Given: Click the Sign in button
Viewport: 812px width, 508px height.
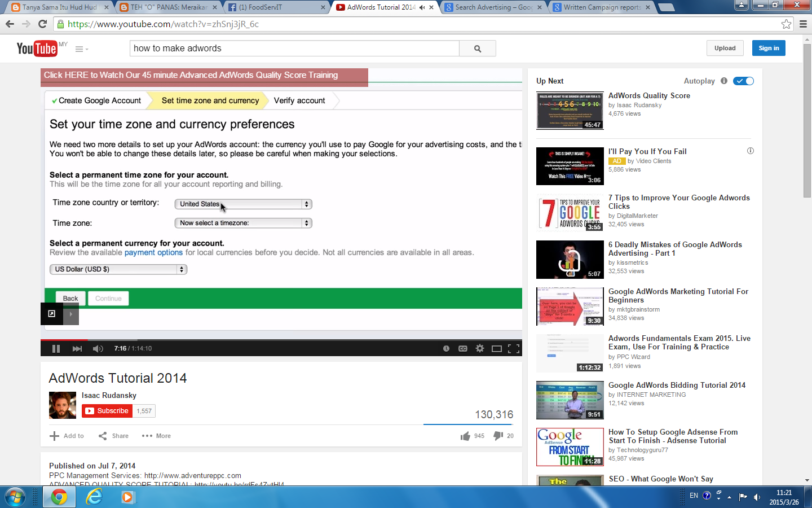Looking at the screenshot, I should (769, 48).
